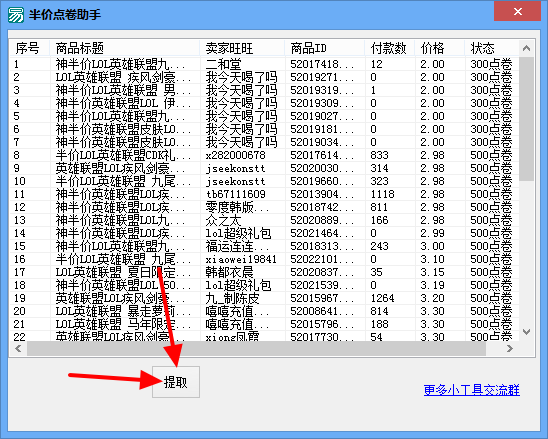548x439 pixels.
Task: Select seller x282000678 in row 8
Action: [236, 155]
